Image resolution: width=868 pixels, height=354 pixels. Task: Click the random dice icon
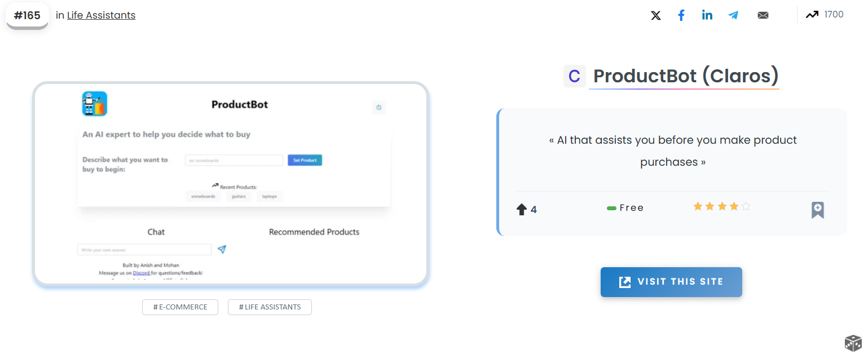853,342
